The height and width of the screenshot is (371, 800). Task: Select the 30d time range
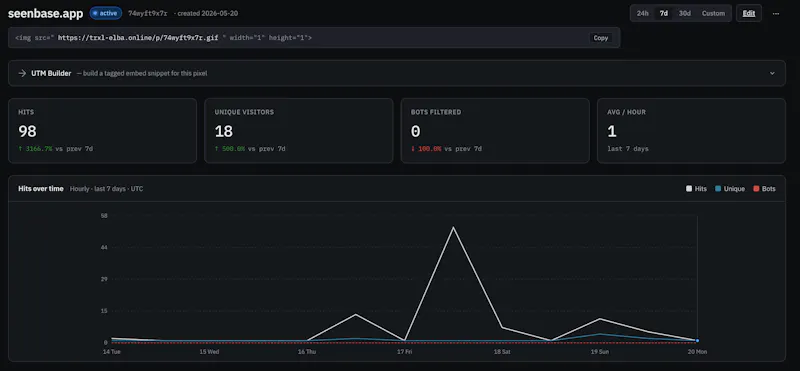(x=685, y=13)
